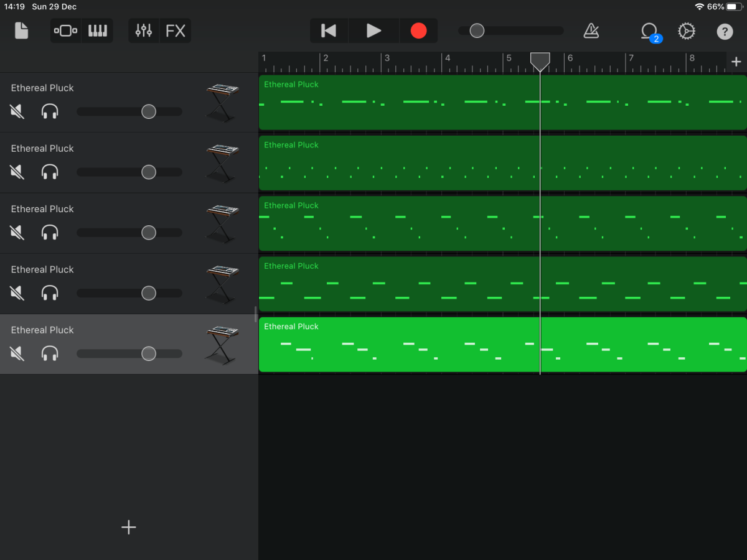Mute the selected fifth Ethereal Pluck track
The width and height of the screenshot is (747, 560).
tap(17, 353)
